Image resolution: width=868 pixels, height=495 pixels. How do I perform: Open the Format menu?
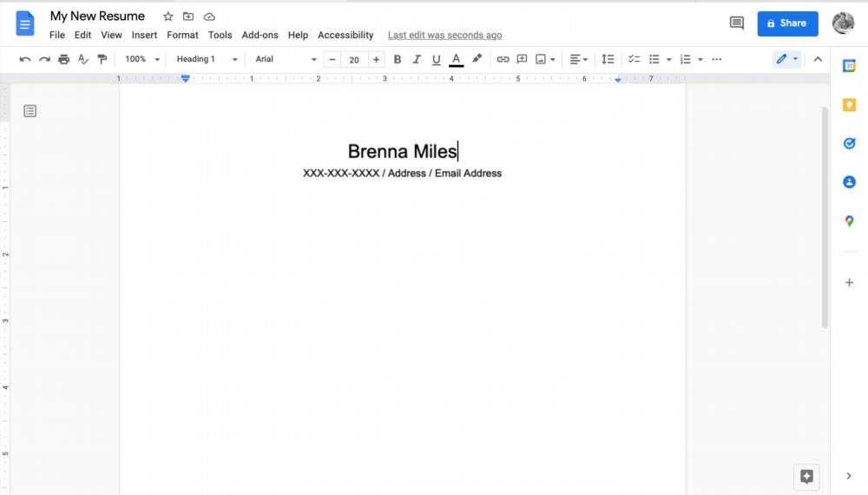coord(182,36)
